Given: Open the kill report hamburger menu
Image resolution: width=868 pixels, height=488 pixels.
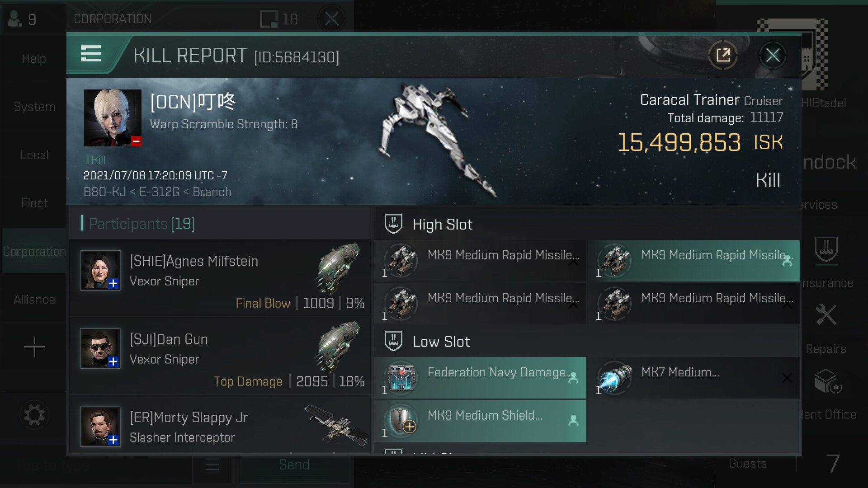Looking at the screenshot, I should point(91,54).
